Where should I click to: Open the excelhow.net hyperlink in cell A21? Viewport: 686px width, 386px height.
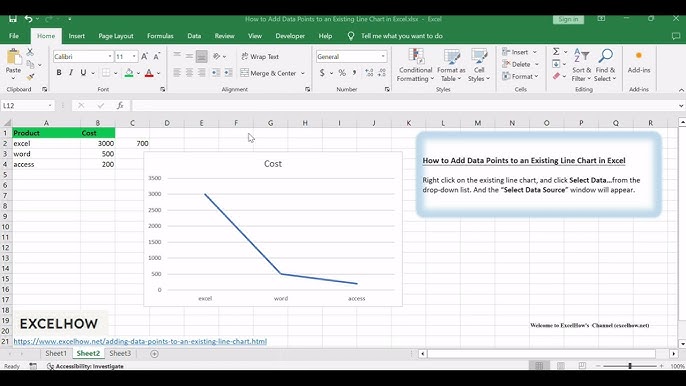[140, 341]
